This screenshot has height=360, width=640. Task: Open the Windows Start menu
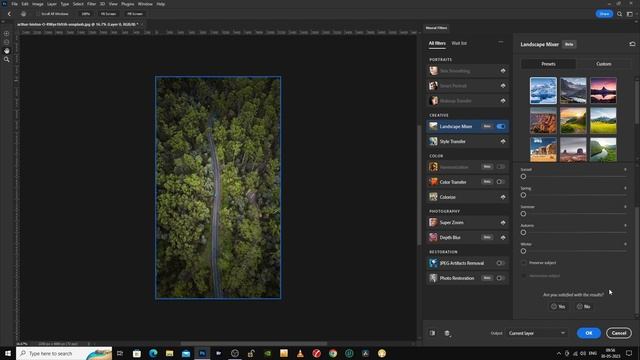[8, 353]
